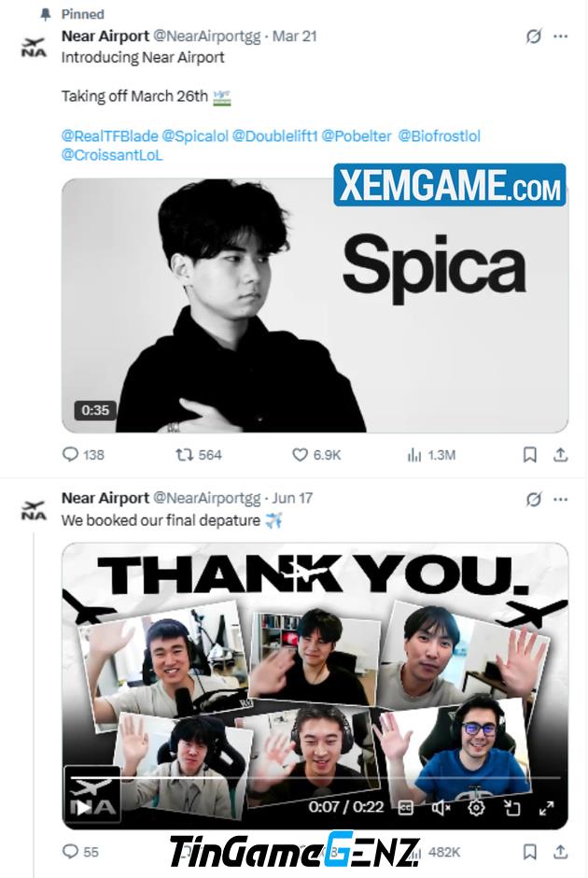The image size is (588, 878).
Task: Like the tweet with 6.9K hearts
Action: (x=300, y=454)
